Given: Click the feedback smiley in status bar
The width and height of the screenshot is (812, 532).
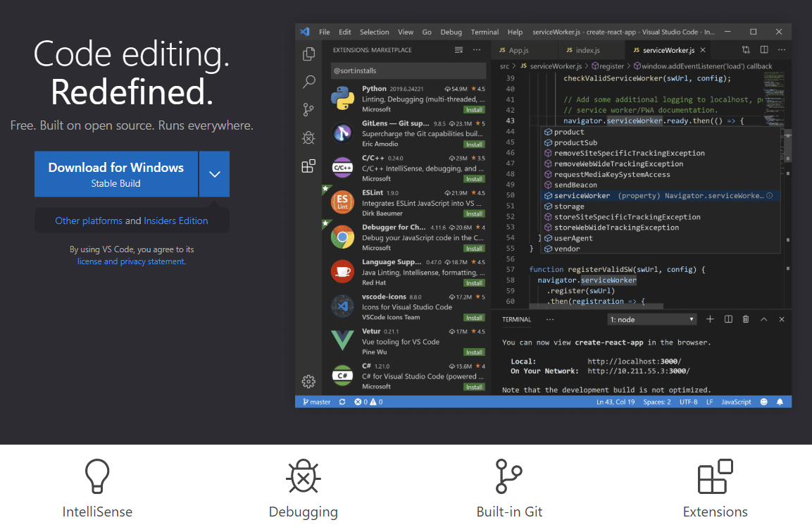Looking at the screenshot, I should point(764,402).
